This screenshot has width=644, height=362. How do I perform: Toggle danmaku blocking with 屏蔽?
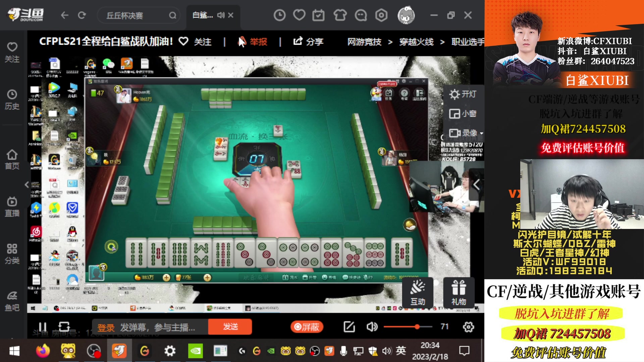click(307, 327)
